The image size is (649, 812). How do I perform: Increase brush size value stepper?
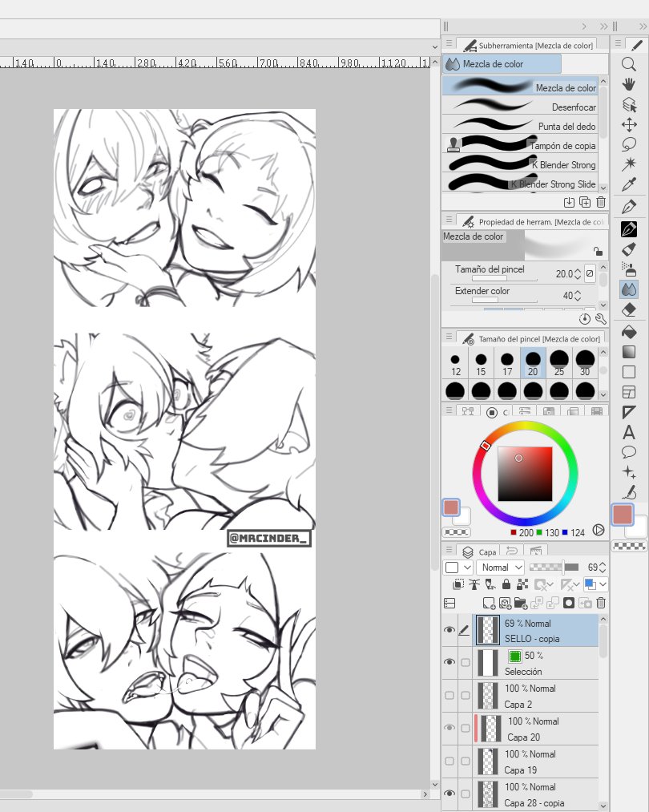578,270
